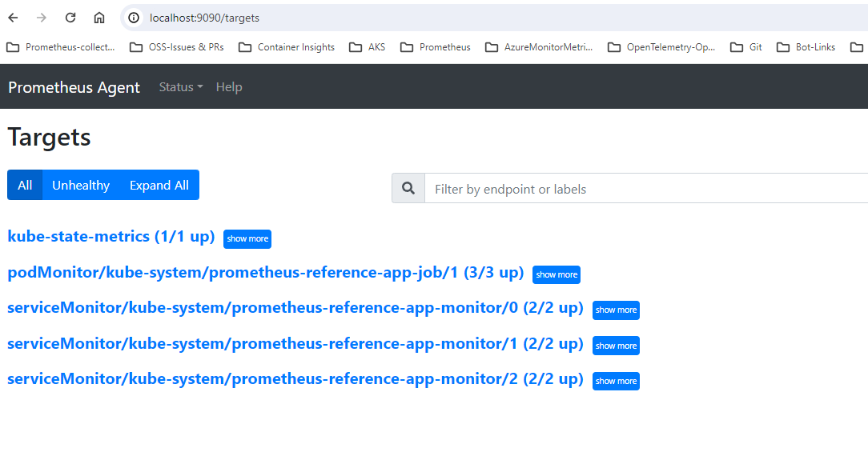Image resolution: width=868 pixels, height=472 pixels.
Task: Reload the targets page
Action: 70,18
